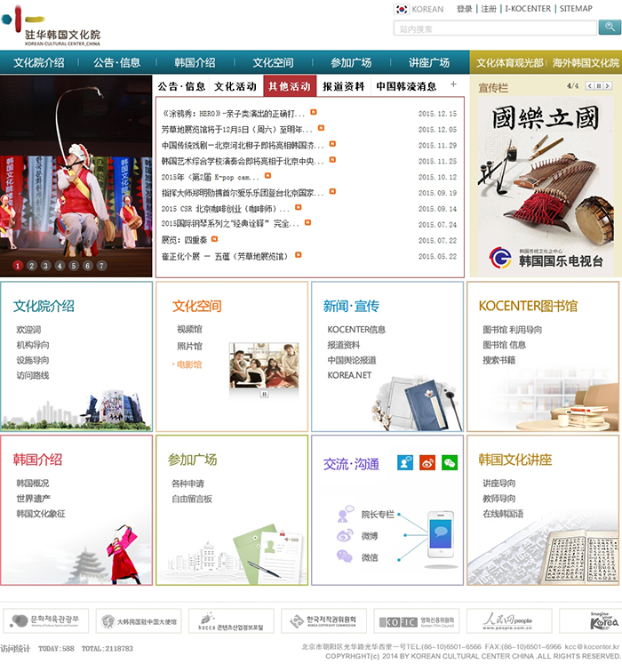Click the 人民网 people logo
Image resolution: width=622 pixels, height=672 pixels.
[509, 620]
